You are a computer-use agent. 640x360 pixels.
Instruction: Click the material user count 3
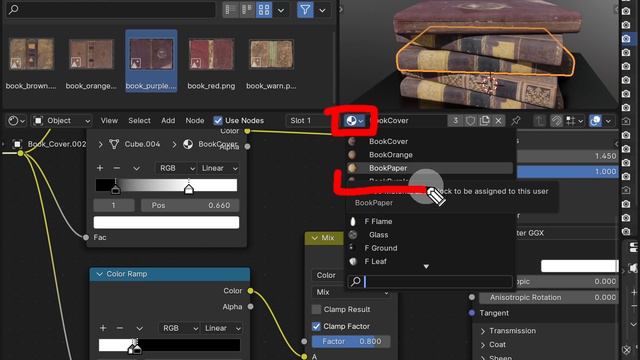coord(456,121)
